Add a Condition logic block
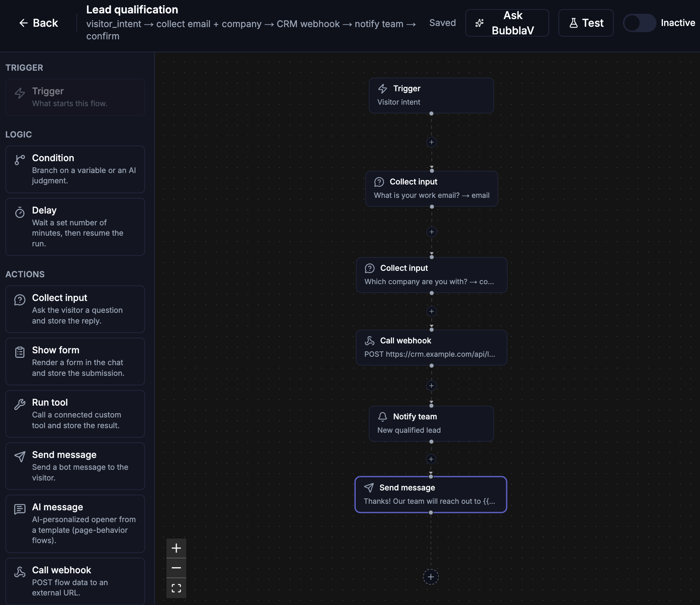This screenshot has width=700, height=605. tap(75, 169)
